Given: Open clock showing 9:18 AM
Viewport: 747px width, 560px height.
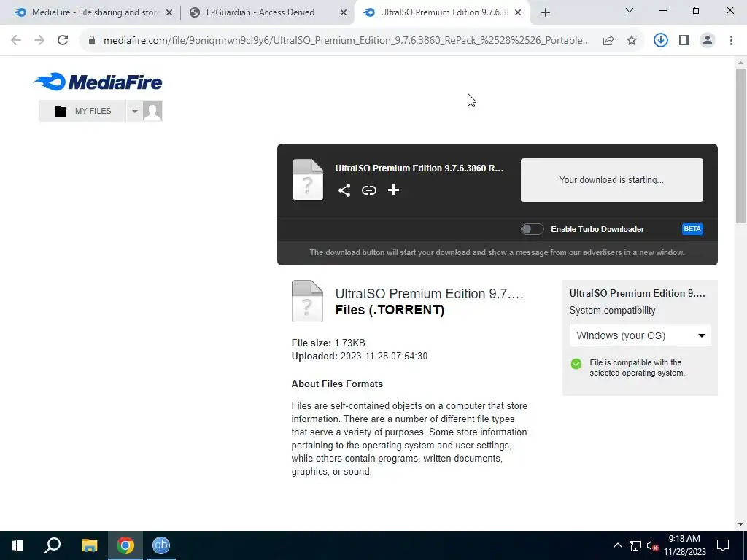Looking at the screenshot, I should (x=684, y=545).
